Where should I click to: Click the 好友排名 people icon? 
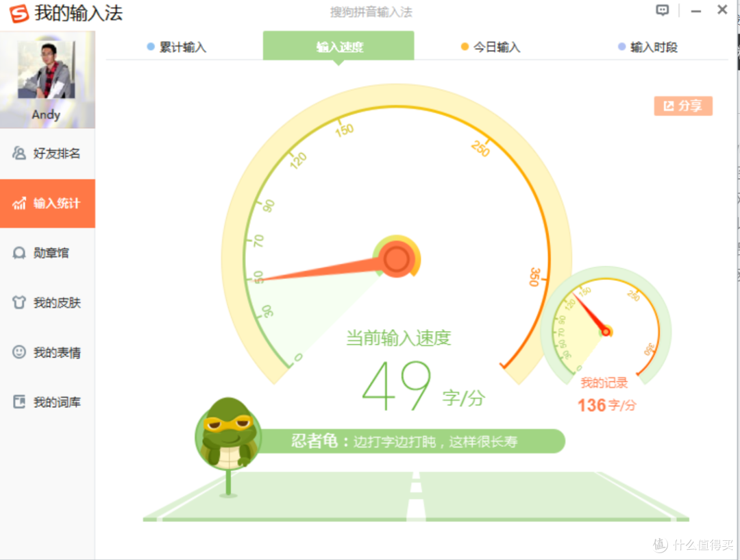click(x=19, y=153)
